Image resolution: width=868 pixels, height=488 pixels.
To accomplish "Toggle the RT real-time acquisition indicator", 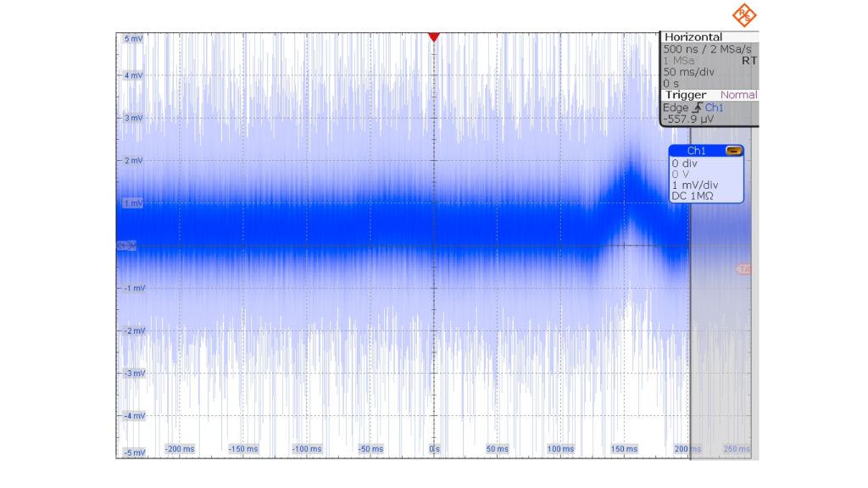I will [749, 60].
